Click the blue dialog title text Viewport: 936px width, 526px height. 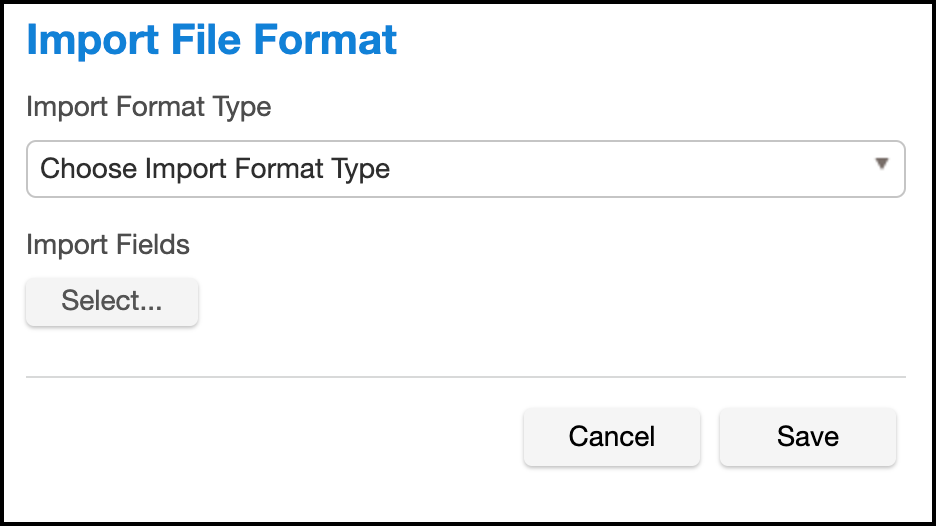point(212,40)
